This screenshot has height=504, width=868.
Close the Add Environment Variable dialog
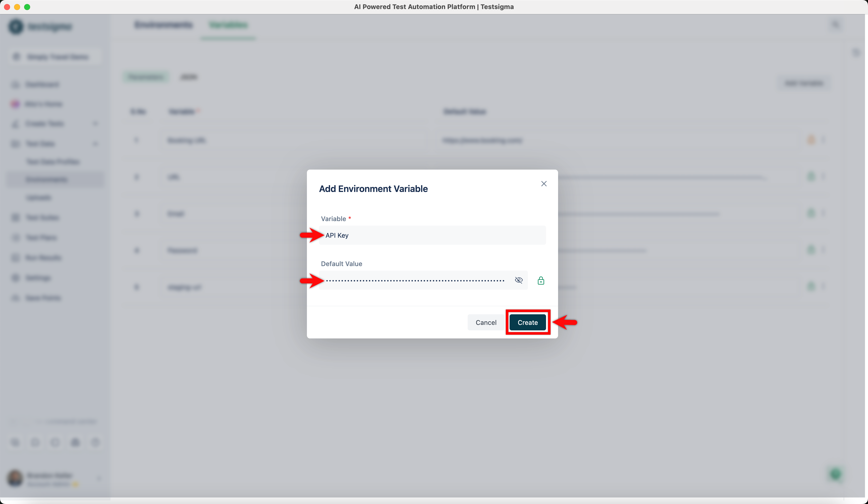pyautogui.click(x=544, y=184)
